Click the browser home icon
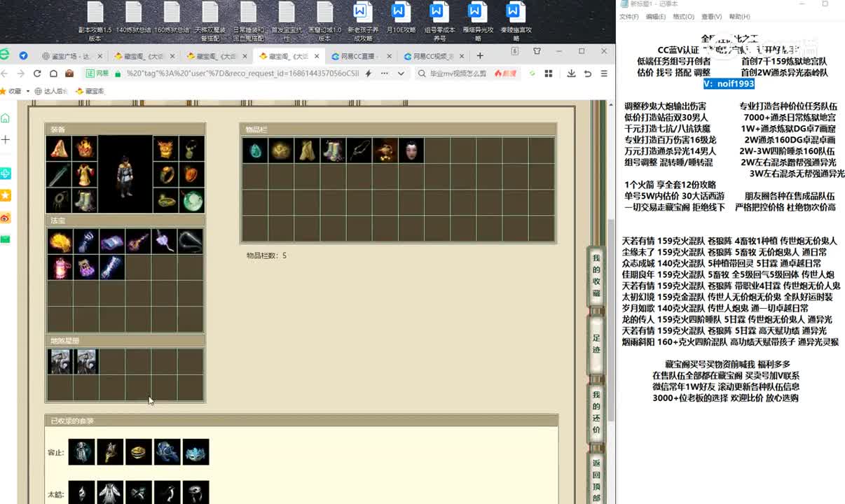 click(53, 73)
